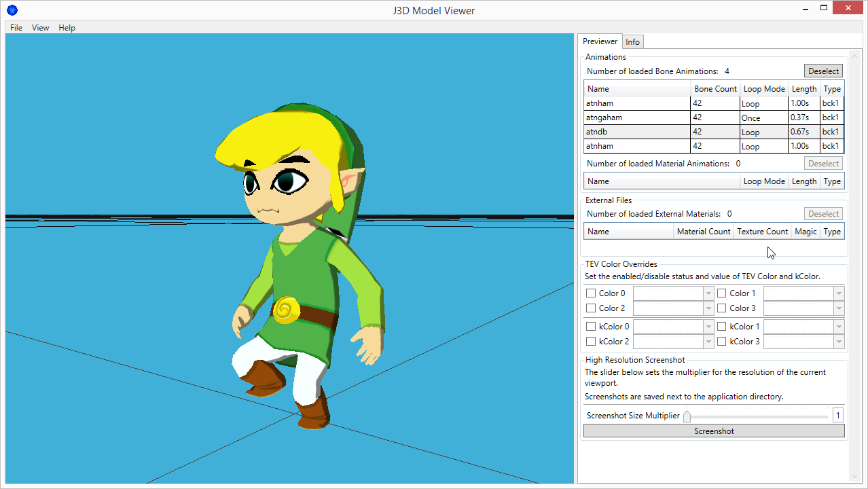Open the Color 2 value dropdown

pos(708,308)
